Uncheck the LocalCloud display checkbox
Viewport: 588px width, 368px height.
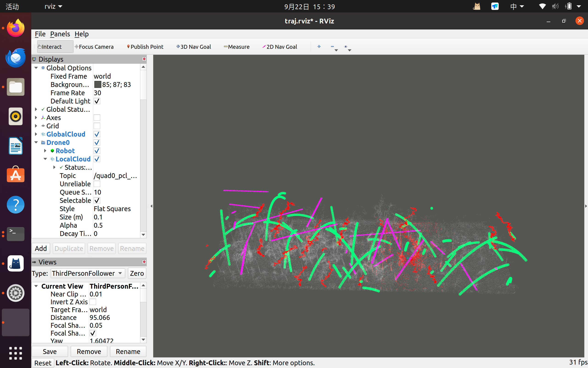97,159
